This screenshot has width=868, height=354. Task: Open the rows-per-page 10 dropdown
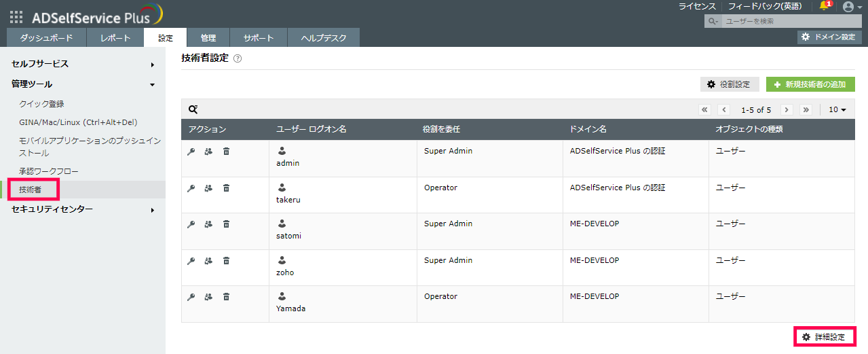point(837,109)
